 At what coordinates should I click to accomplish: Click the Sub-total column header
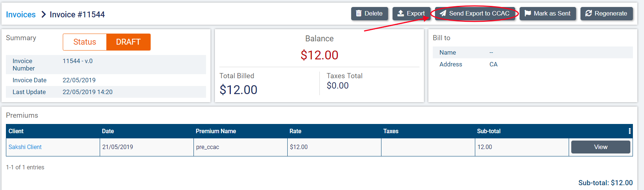[489, 131]
